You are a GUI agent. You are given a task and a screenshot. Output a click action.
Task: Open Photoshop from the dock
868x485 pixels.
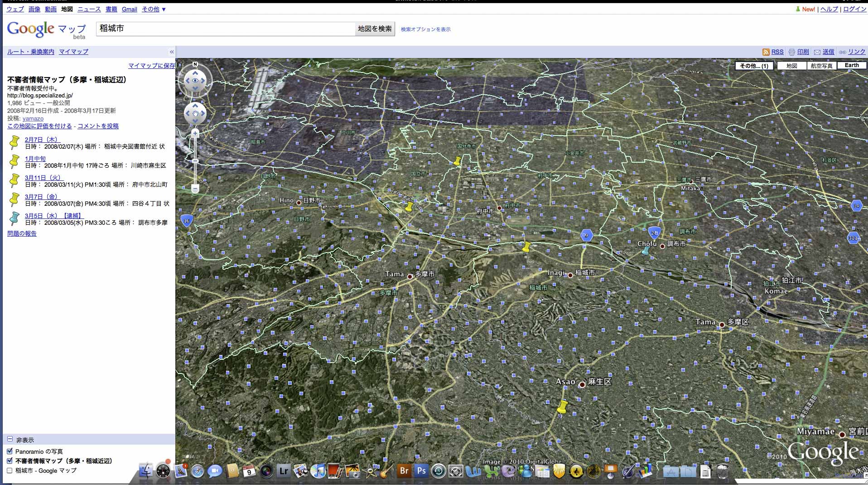click(x=421, y=471)
